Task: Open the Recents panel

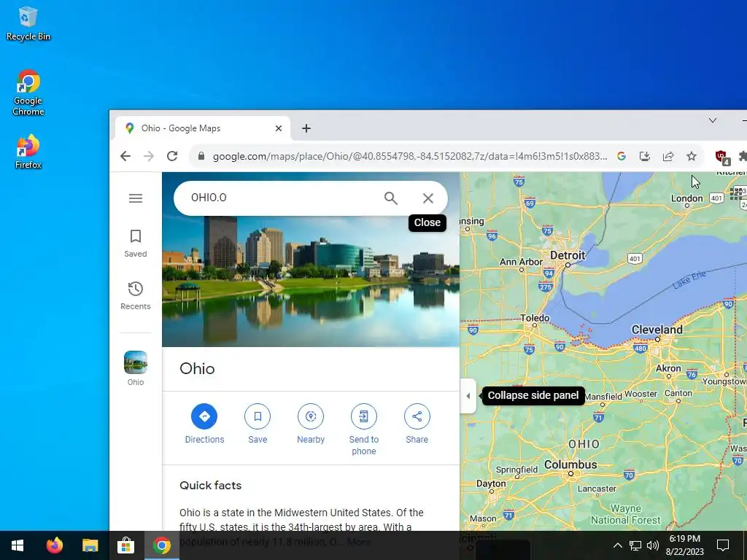Action: coord(135,296)
